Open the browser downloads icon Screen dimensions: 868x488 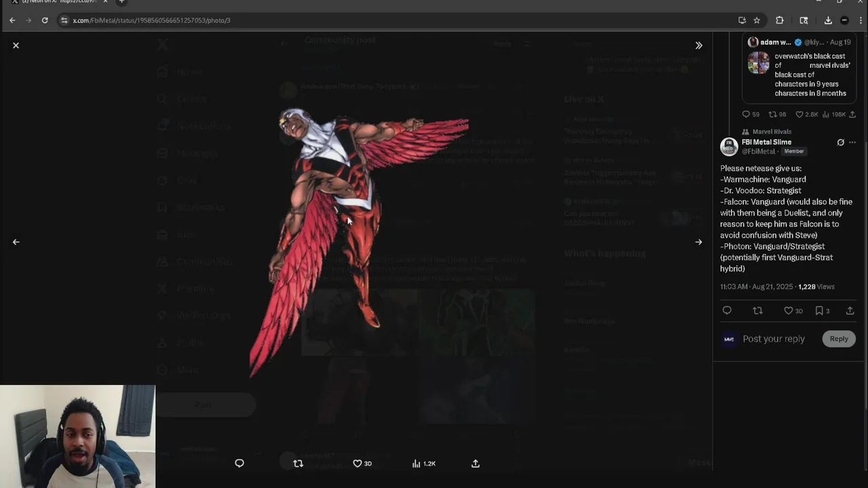tap(828, 20)
